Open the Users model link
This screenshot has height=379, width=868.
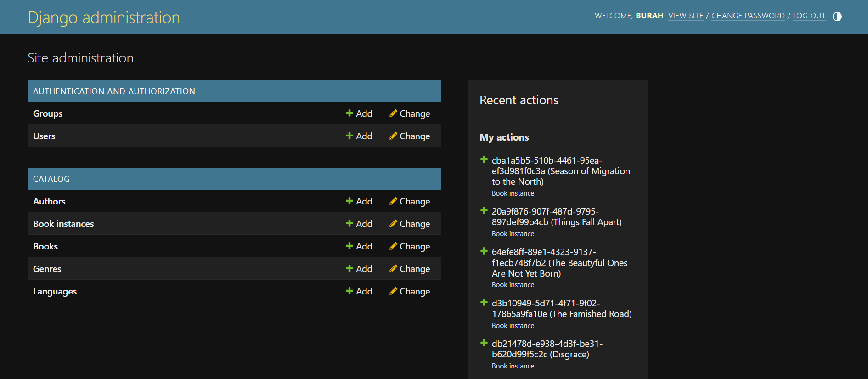pyautogui.click(x=44, y=136)
